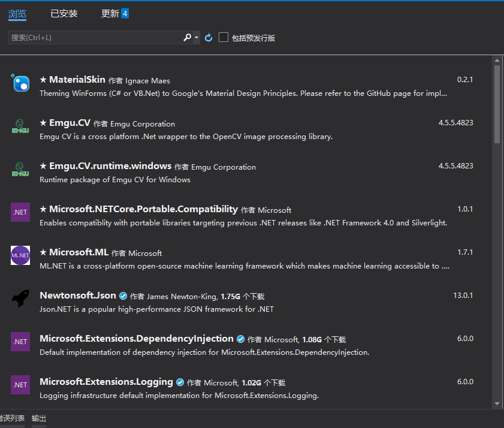The height and width of the screenshot is (428, 504).
Task: Select Microsoft.NETCore.Portable.Compatibility package name
Action: click(x=143, y=209)
